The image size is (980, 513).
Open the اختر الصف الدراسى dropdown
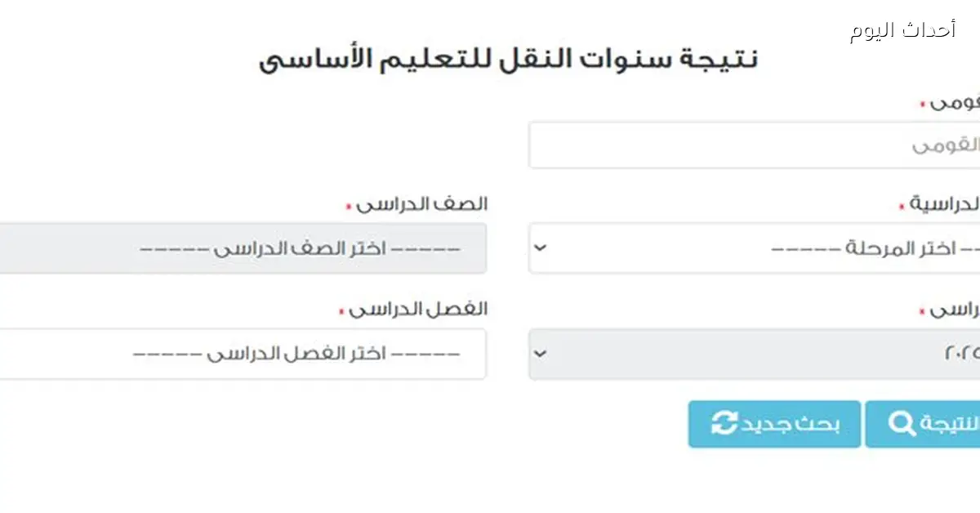pos(245,248)
